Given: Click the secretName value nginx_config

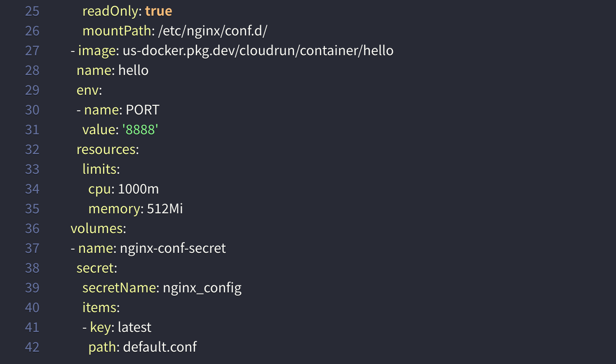Looking at the screenshot, I should pos(202,288).
